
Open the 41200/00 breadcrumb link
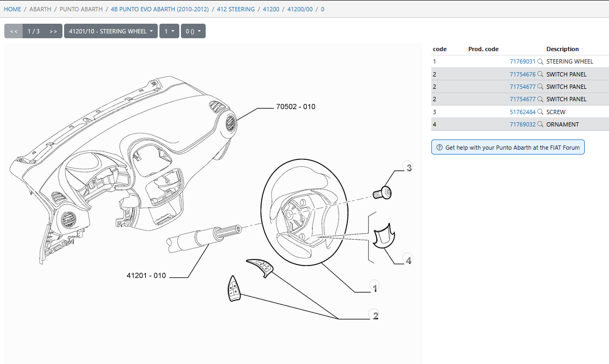pos(300,9)
